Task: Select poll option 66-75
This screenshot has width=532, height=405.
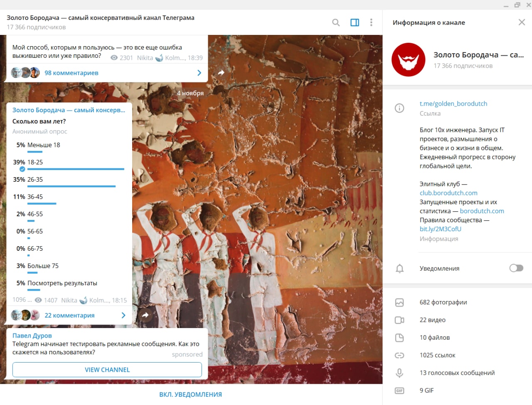Action: (69, 250)
